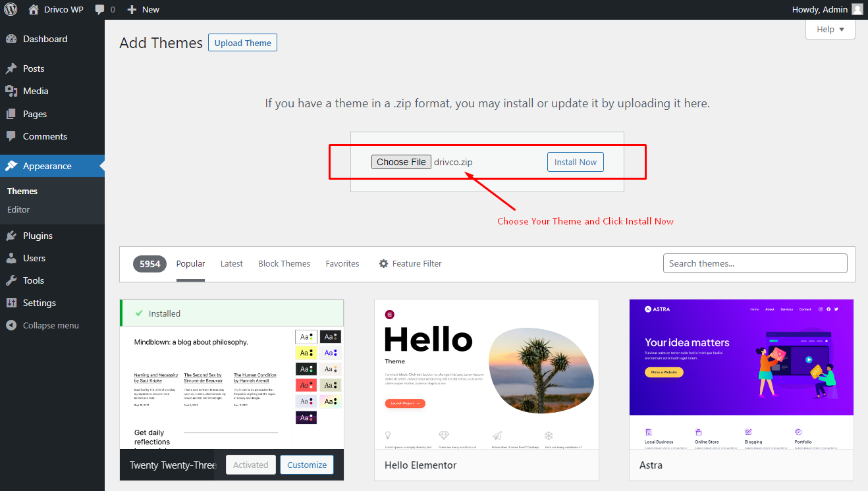Image resolution: width=868 pixels, height=491 pixels.
Task: Expand the Help dropdown
Action: click(830, 30)
